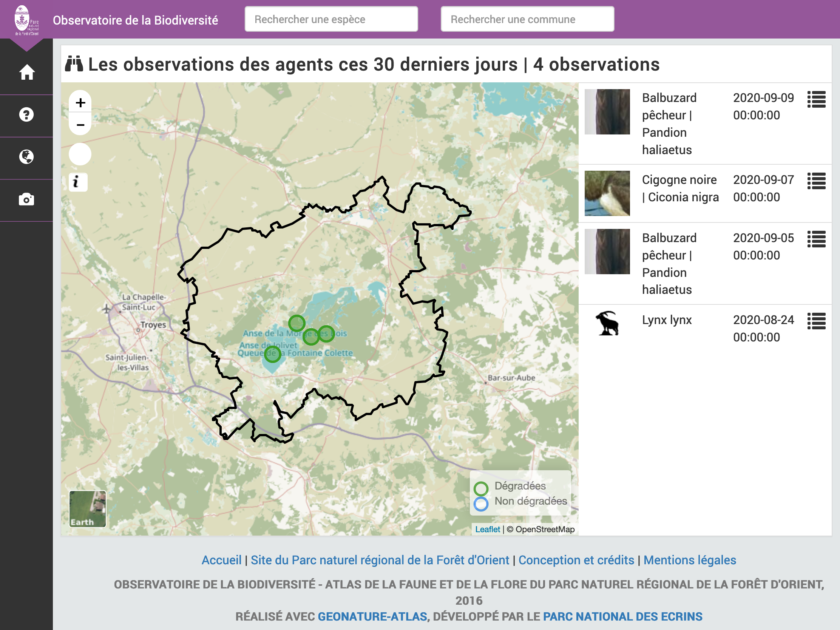Open the camera photo gallery icon
Viewport: 840px width, 630px height.
pos(26,199)
